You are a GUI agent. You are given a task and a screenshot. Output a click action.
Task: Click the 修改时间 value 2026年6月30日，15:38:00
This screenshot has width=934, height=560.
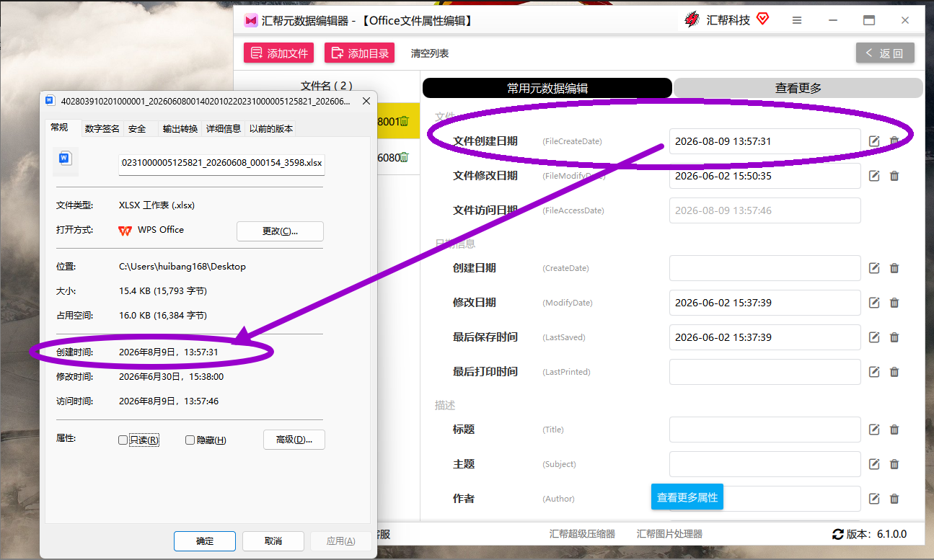[x=171, y=376]
